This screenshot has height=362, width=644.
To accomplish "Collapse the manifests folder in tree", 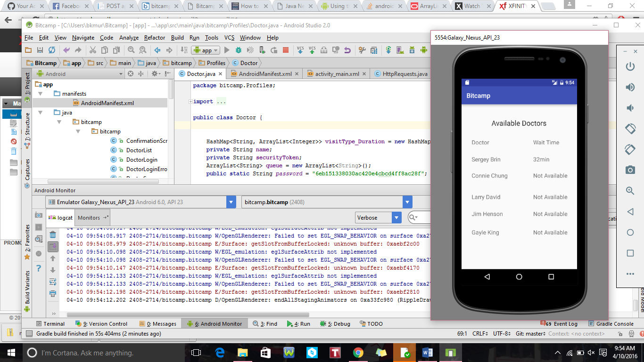I will point(40,94).
